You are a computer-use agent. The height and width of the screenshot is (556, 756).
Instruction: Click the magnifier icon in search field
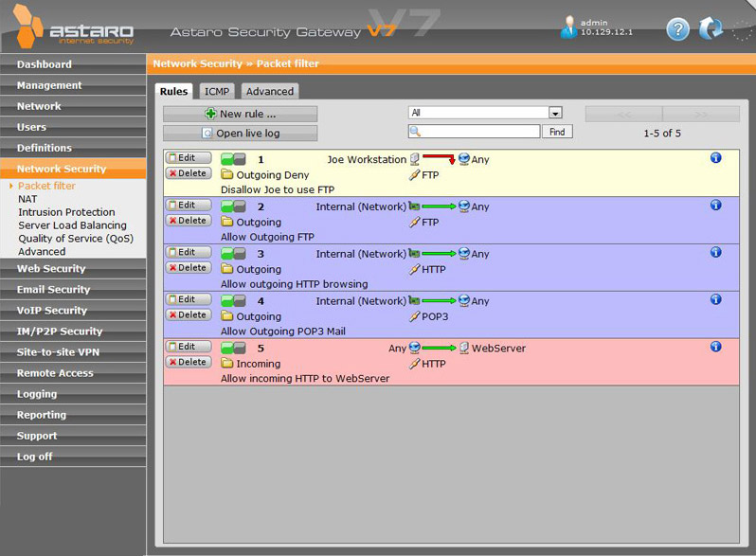tap(415, 131)
